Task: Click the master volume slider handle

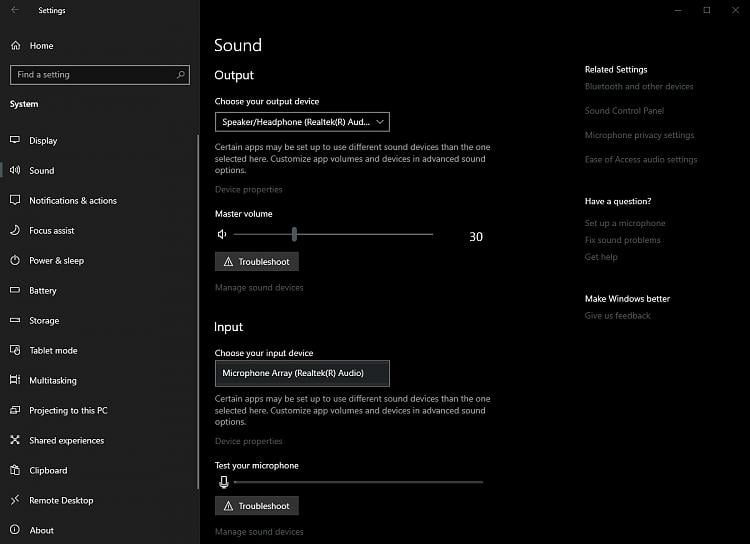Action: click(x=294, y=234)
